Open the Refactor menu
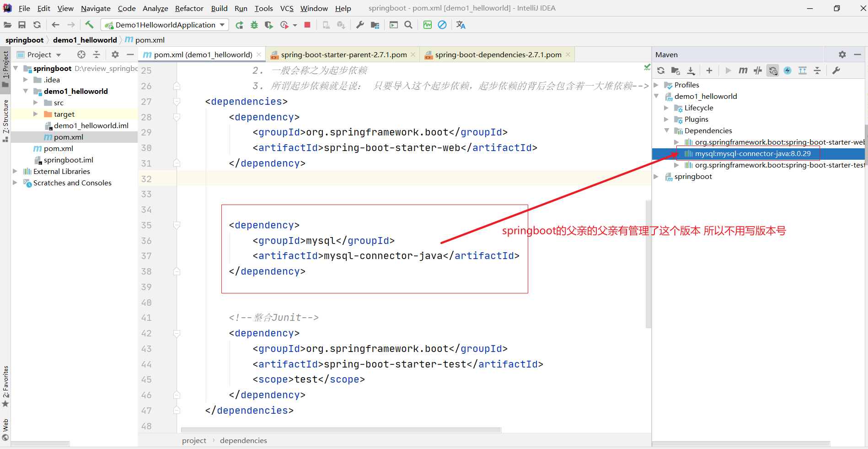868x449 pixels. tap(189, 8)
